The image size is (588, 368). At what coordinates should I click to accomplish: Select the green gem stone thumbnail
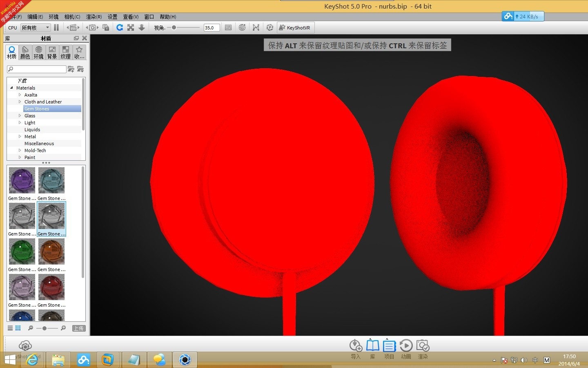coord(22,251)
